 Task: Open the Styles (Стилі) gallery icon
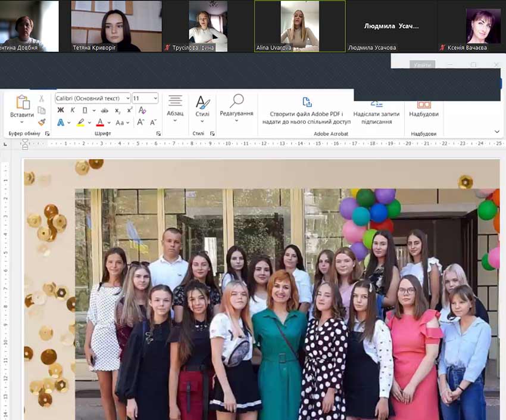202,103
